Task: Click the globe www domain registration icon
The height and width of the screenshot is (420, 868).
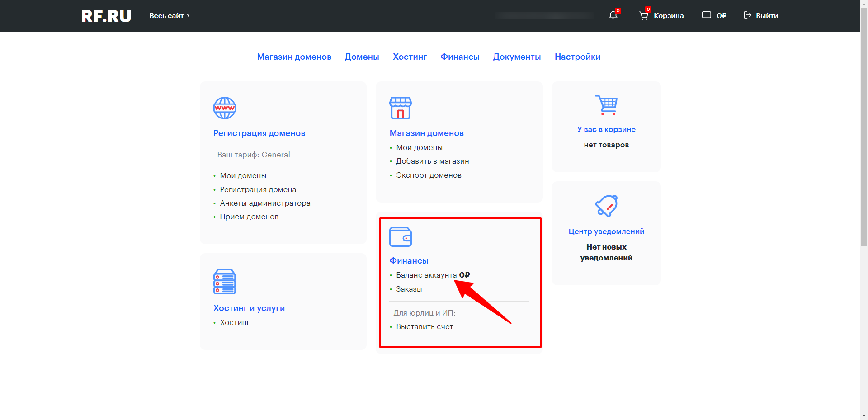Action: tap(225, 108)
